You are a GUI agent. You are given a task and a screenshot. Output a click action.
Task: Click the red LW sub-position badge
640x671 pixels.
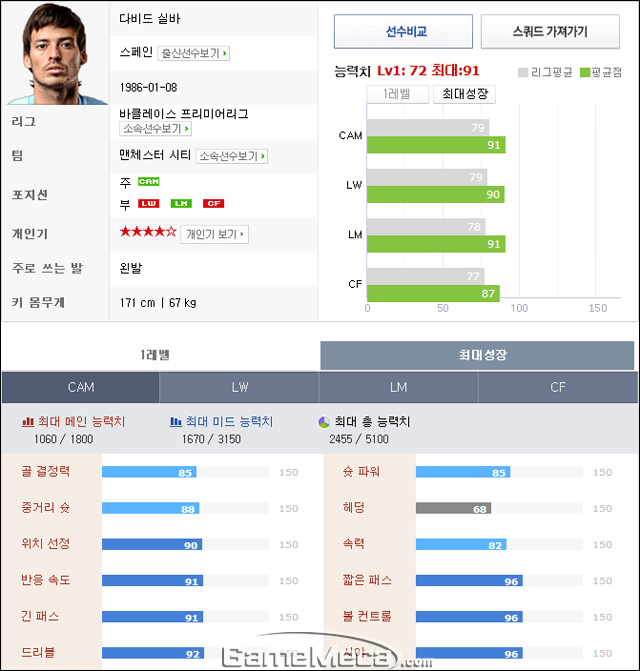pyautogui.click(x=148, y=203)
